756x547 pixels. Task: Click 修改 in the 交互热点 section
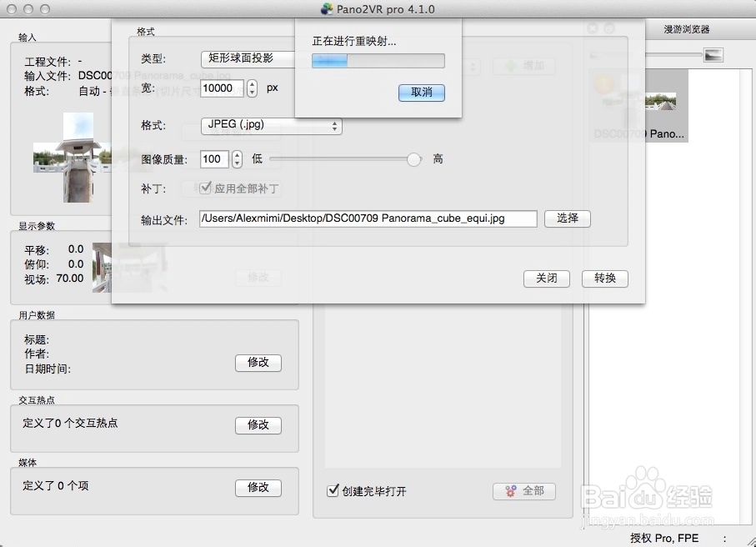(x=258, y=424)
